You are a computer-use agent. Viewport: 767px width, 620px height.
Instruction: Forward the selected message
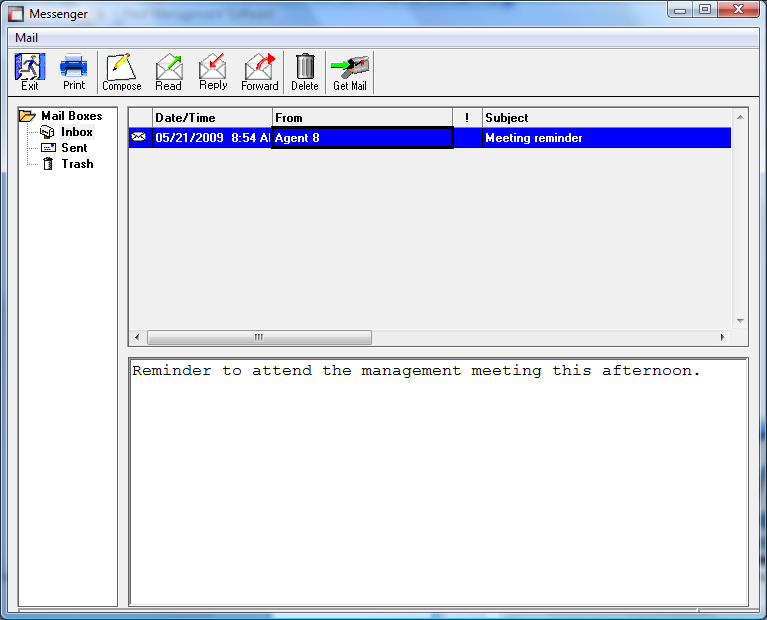(x=260, y=71)
